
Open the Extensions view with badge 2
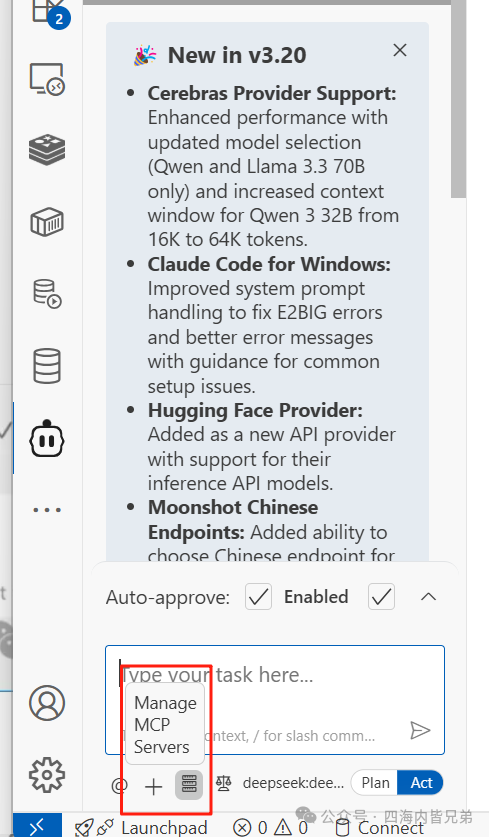48,12
